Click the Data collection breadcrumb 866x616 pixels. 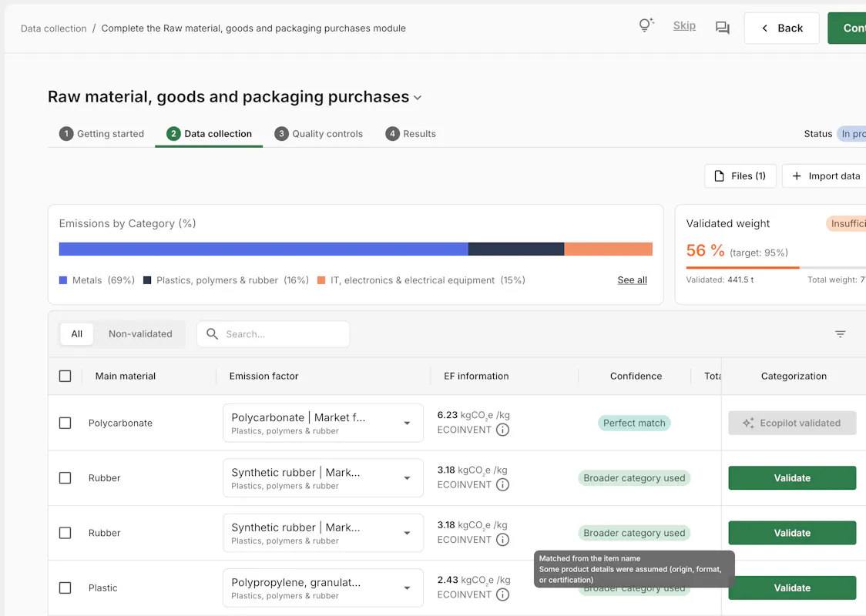54,28
